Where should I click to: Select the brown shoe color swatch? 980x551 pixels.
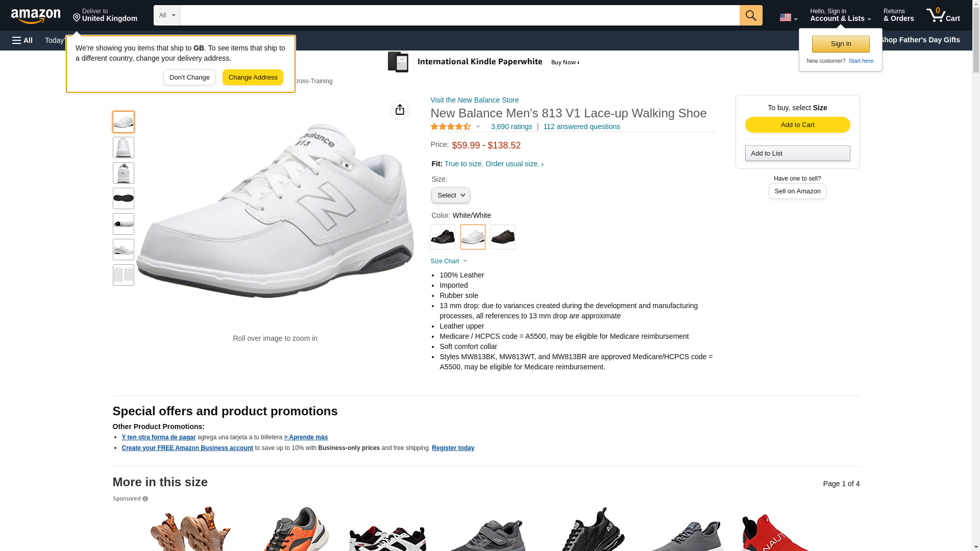(x=503, y=237)
